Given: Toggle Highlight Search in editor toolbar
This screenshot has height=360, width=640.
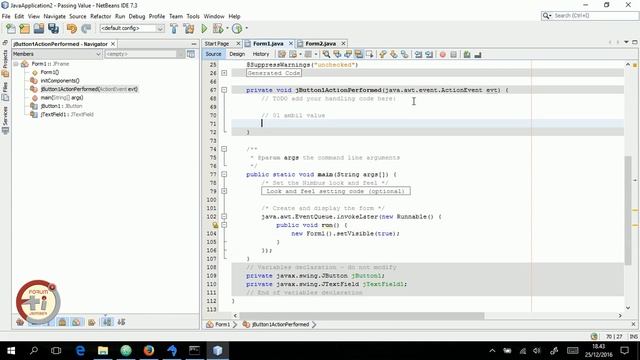Looking at the screenshot, I should pos(358,54).
